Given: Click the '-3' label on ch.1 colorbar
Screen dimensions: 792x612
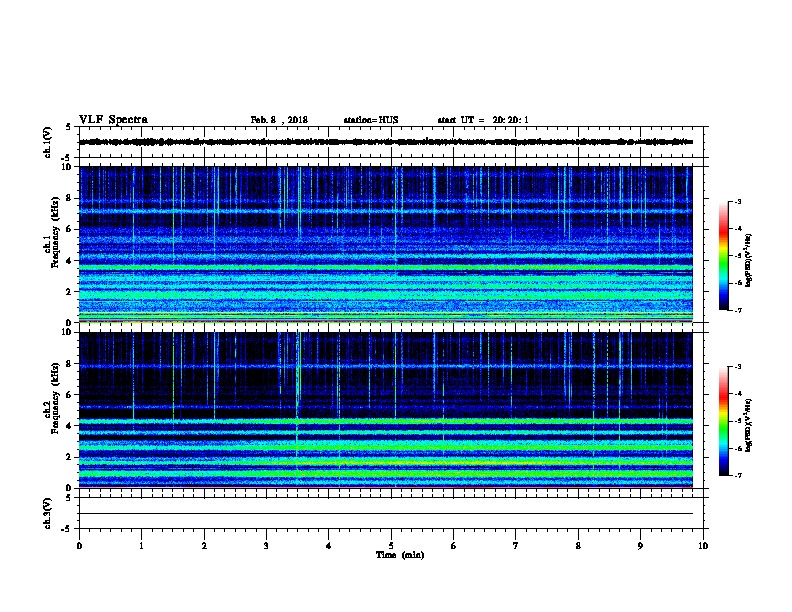Looking at the screenshot, I should [x=737, y=202].
